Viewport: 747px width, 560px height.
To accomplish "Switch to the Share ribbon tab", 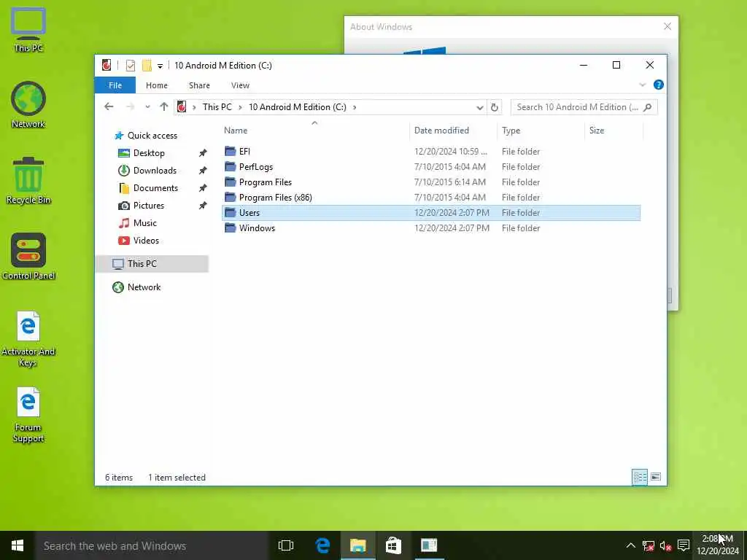I will point(199,85).
